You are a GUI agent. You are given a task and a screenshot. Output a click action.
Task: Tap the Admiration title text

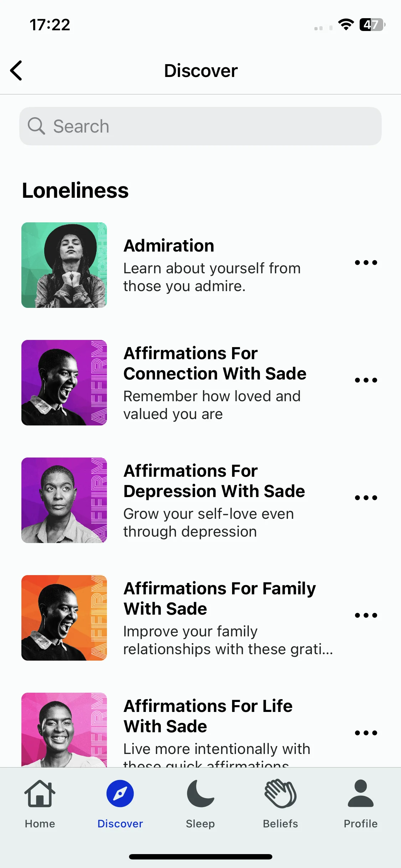pos(169,246)
